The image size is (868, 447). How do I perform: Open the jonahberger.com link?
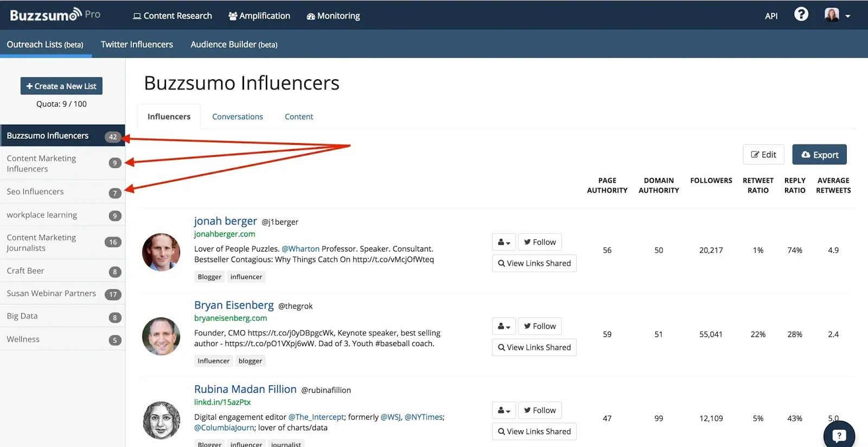225,234
